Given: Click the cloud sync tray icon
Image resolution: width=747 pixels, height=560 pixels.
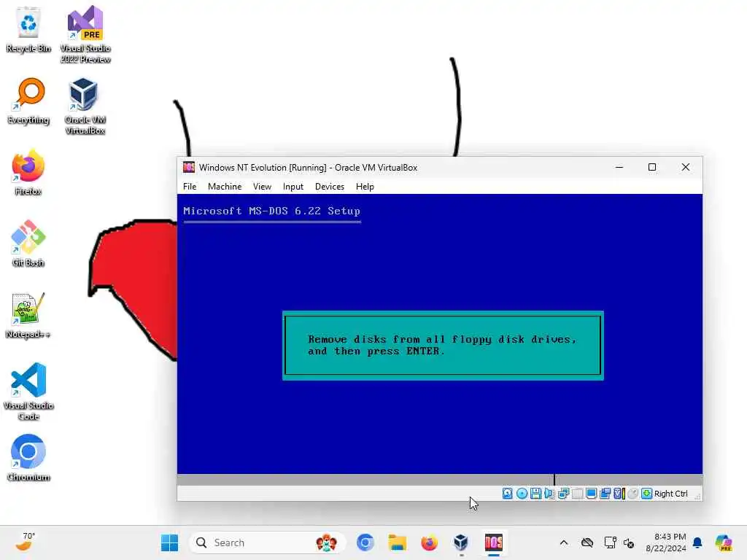Looking at the screenshot, I should coord(587,542).
